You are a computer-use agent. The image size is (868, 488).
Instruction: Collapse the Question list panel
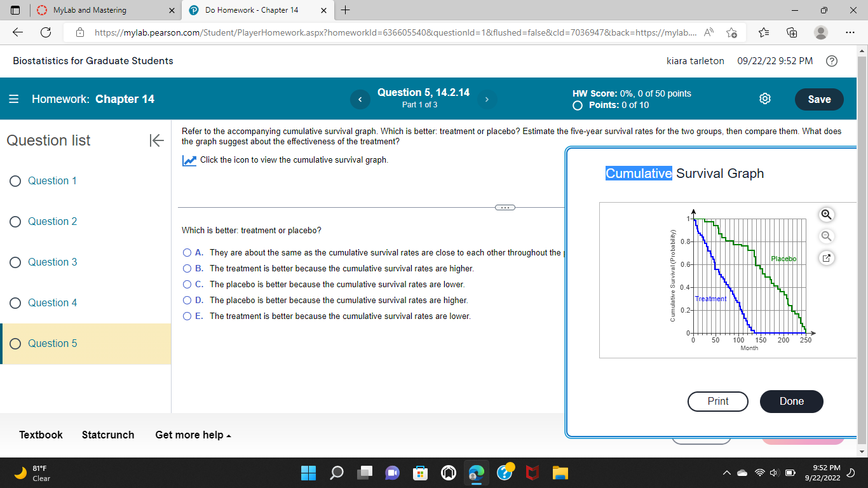tap(156, 140)
